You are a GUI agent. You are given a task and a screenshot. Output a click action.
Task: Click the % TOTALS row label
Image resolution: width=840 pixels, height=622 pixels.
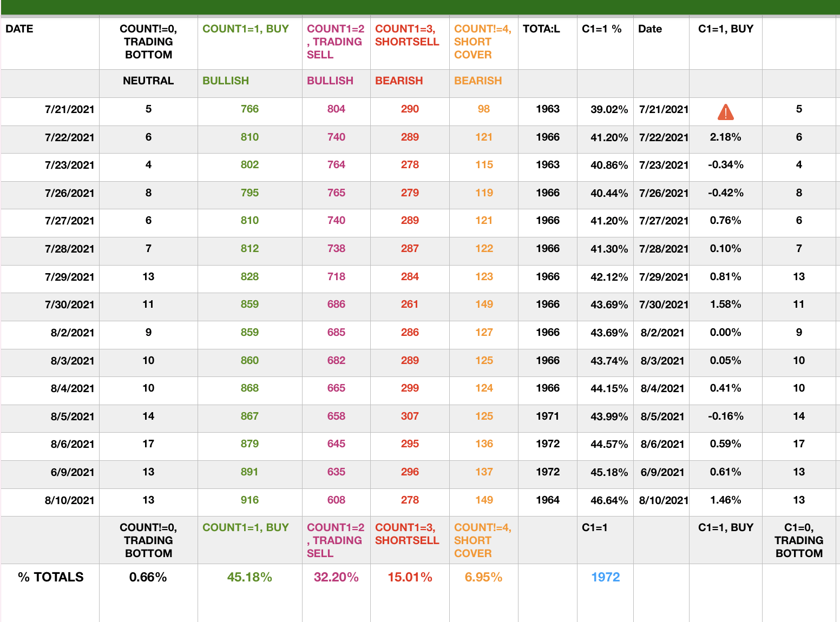[x=51, y=577]
